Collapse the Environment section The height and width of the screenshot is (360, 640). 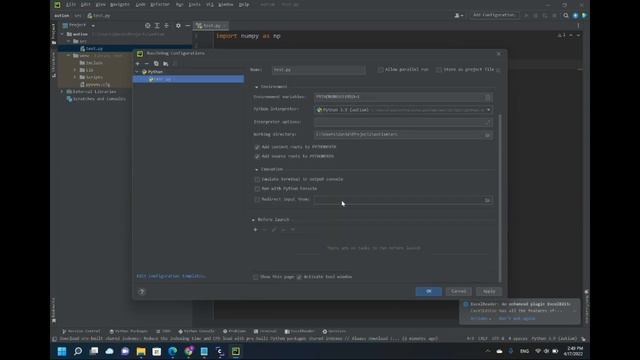[256, 87]
